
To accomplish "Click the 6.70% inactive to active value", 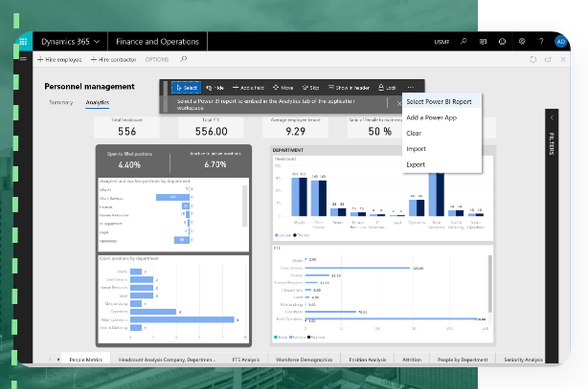I will [215, 165].
